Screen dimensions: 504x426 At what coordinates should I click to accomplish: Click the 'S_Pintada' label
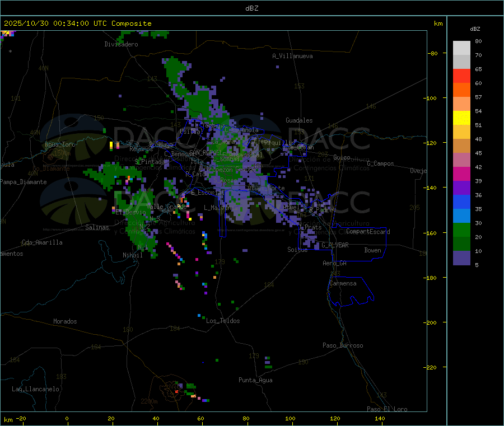tap(150, 162)
